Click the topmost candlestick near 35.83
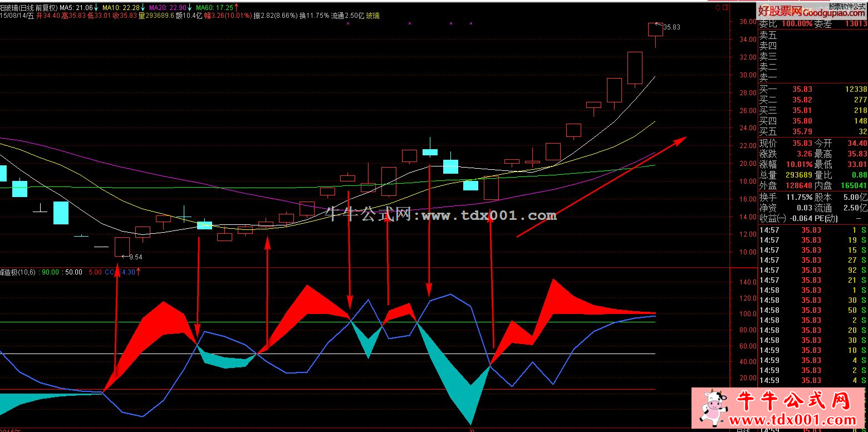This screenshot has width=868, height=432. (x=655, y=30)
